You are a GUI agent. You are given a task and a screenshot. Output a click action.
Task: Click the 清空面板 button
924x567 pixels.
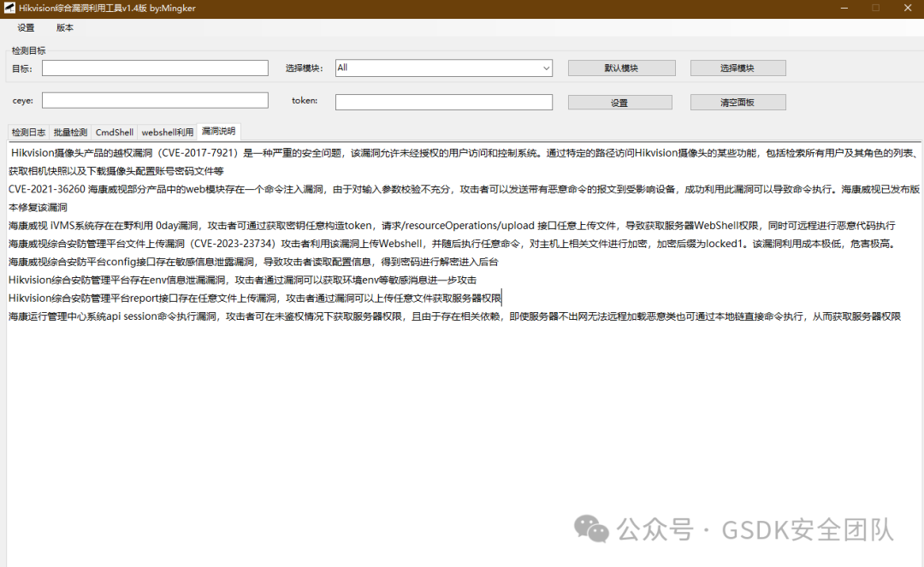[737, 103]
